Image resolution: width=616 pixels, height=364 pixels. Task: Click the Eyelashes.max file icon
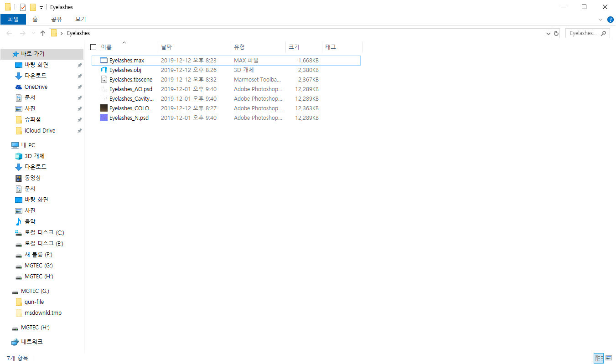(x=104, y=60)
